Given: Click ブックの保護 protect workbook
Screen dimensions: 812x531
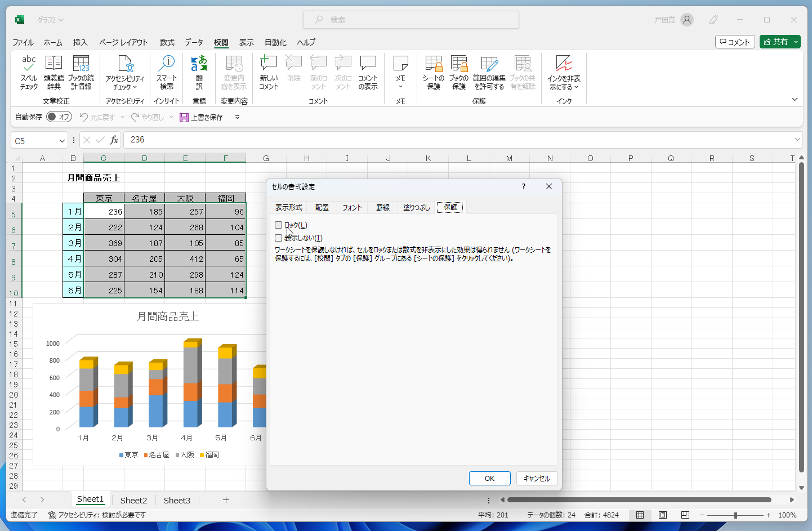Looking at the screenshot, I should point(459,73).
